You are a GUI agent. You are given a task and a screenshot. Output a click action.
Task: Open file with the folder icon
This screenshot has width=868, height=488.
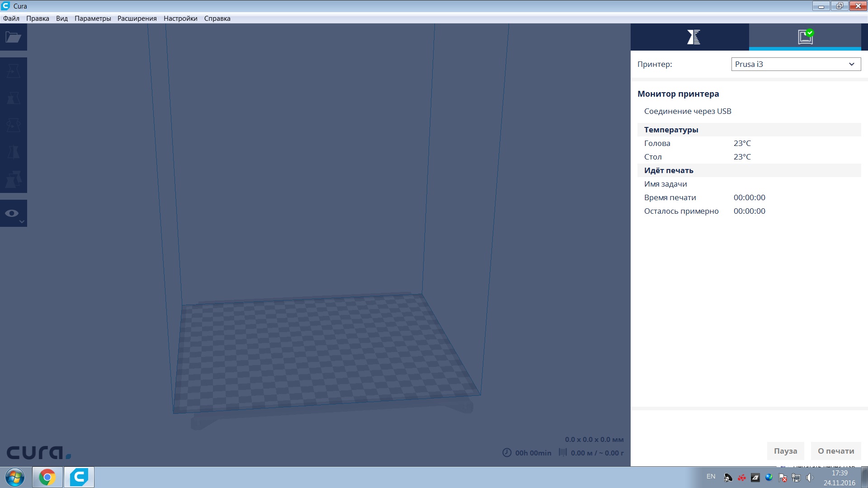coord(13,37)
